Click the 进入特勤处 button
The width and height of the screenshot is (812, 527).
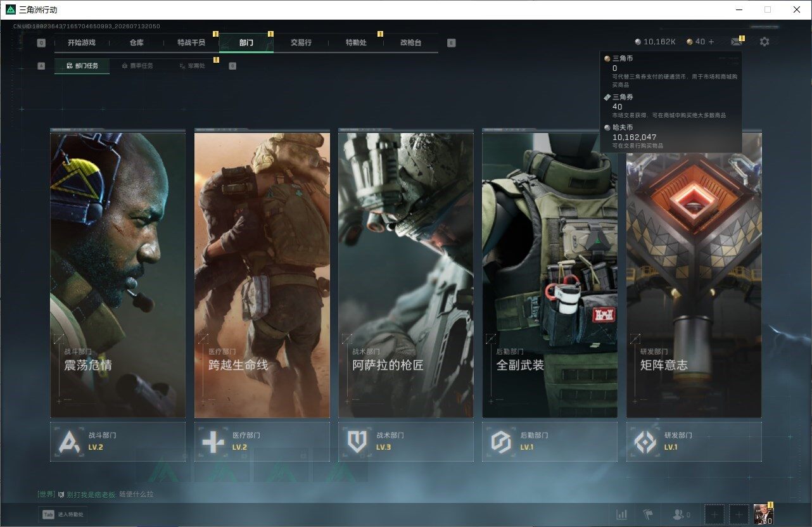pyautogui.click(x=63, y=515)
